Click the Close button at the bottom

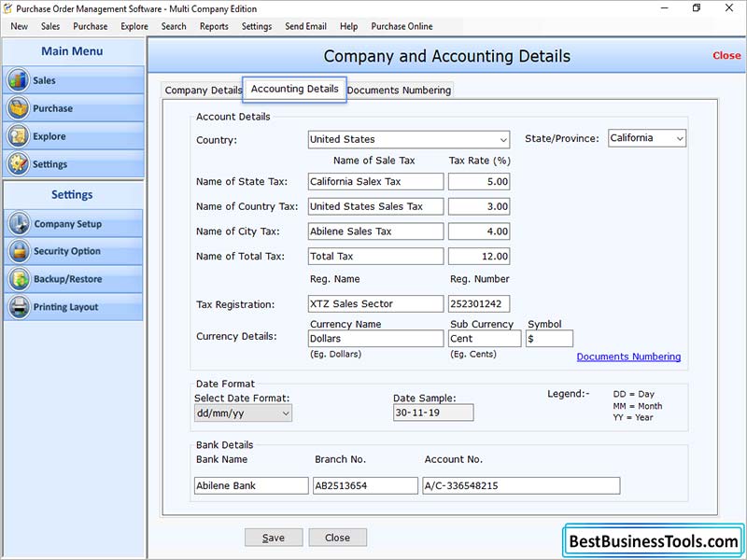pyautogui.click(x=337, y=538)
